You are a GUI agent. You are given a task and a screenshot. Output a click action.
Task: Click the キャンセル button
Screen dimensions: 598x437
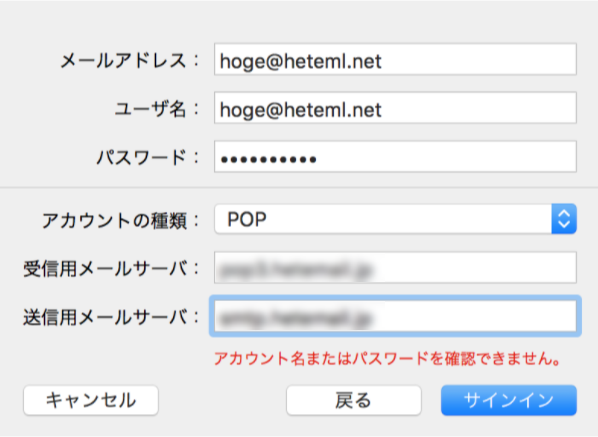click(x=91, y=400)
